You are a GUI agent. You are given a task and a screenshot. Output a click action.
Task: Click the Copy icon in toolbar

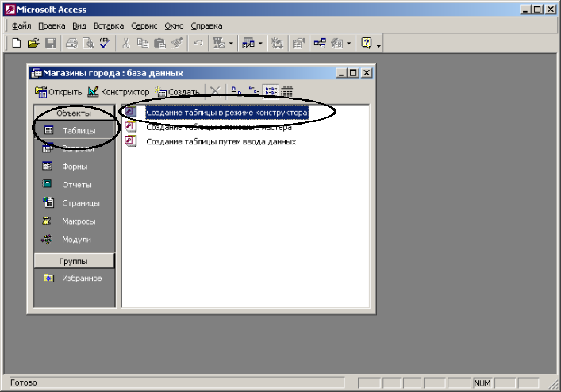pos(143,44)
